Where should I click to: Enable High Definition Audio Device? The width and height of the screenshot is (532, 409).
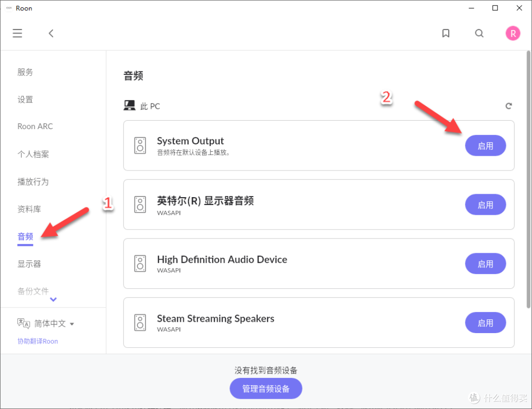click(486, 264)
